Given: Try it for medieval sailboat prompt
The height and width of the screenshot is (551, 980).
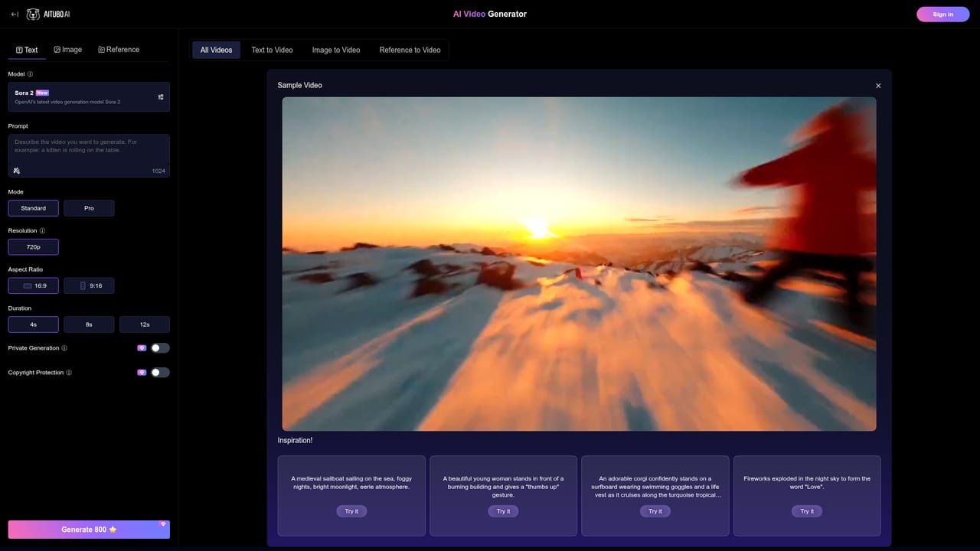Looking at the screenshot, I should 351,511.
